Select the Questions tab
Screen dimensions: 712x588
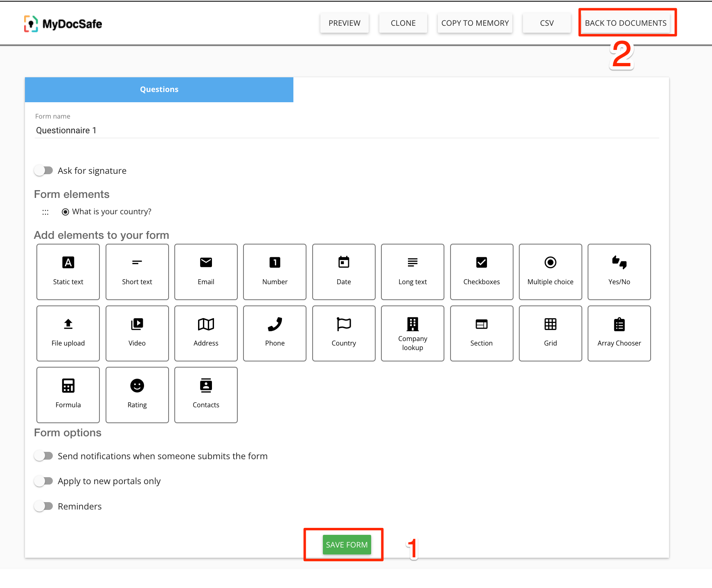[159, 90]
